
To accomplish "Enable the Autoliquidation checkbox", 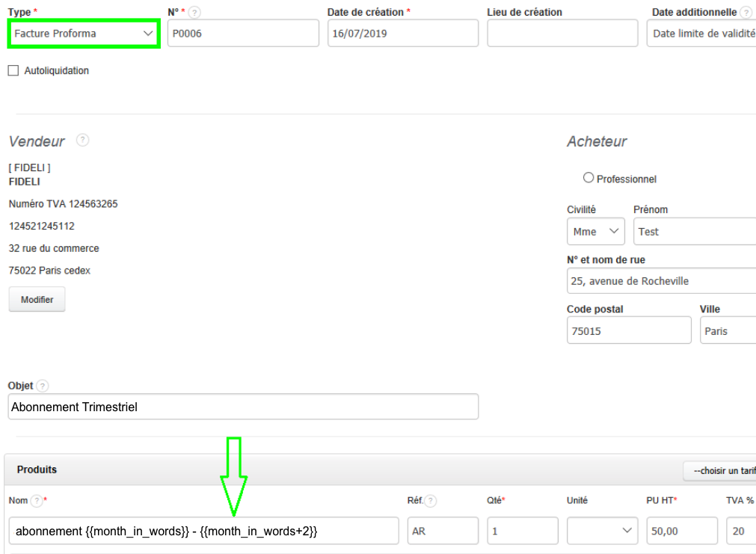I will [12, 70].
